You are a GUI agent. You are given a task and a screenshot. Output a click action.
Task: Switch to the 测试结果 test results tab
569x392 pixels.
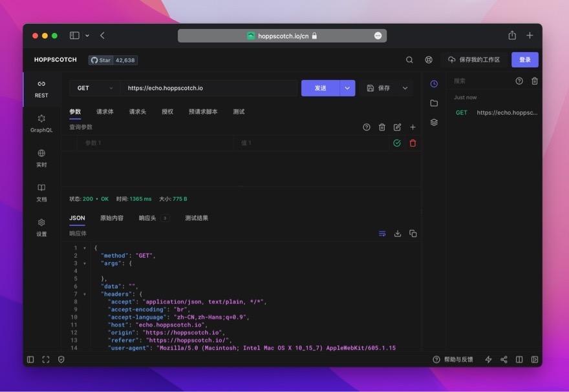pos(197,218)
